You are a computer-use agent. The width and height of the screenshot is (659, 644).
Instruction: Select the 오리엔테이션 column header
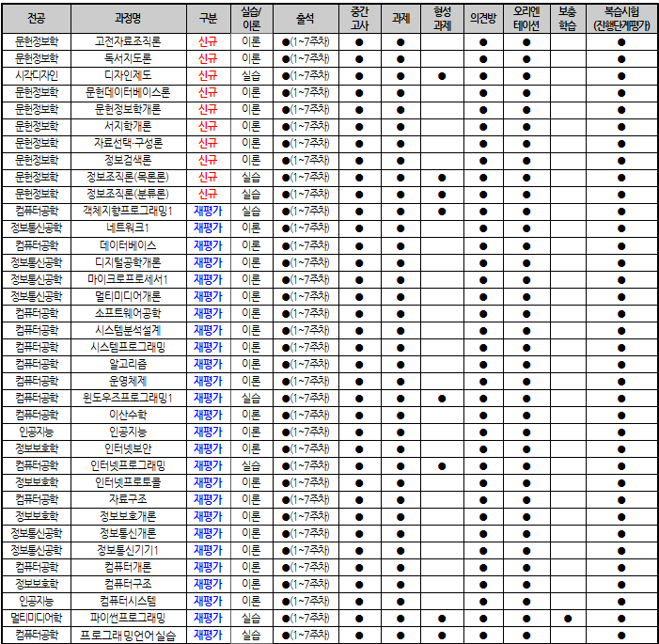click(526, 19)
